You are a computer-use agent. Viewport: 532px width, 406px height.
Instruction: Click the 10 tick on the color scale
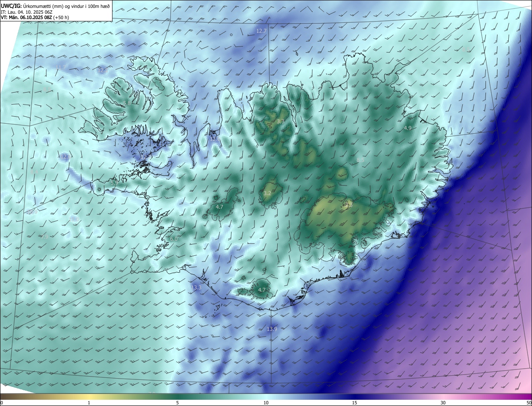tap(266, 403)
